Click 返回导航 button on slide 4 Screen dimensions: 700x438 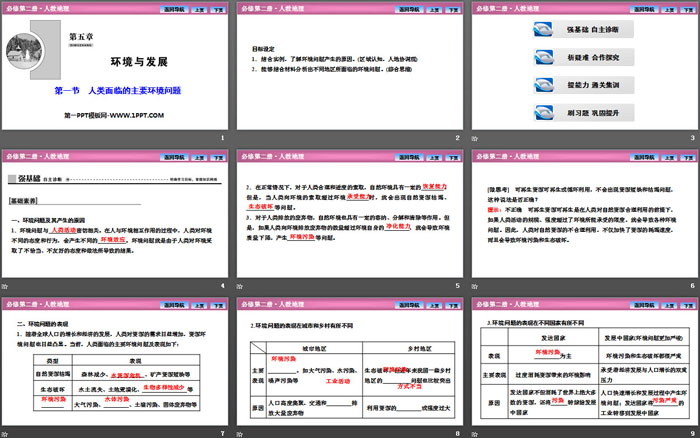(173, 157)
